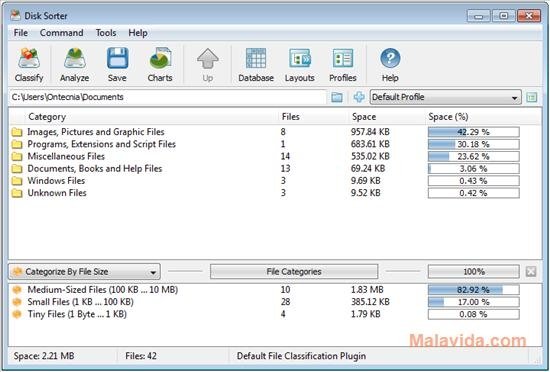
Task: Open the Tools menu
Action: pos(106,33)
